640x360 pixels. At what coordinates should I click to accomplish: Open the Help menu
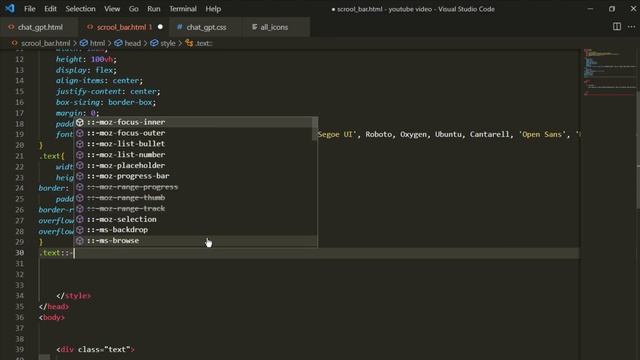point(213,9)
